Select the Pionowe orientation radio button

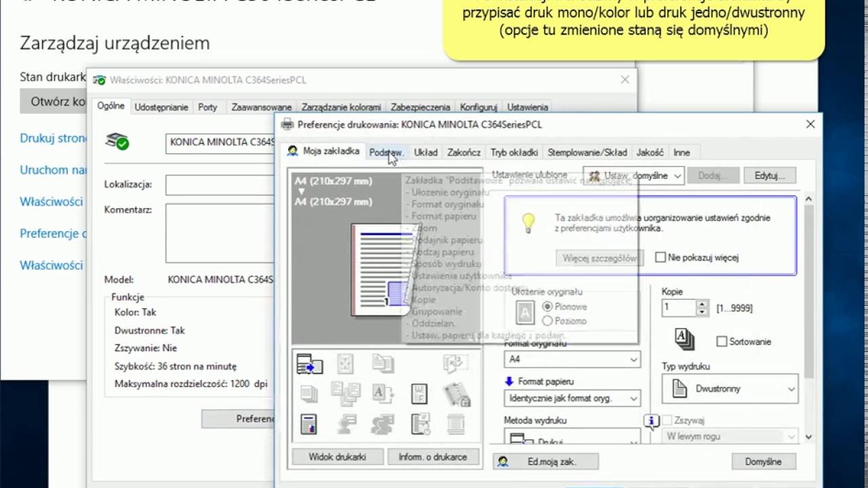tap(548, 306)
